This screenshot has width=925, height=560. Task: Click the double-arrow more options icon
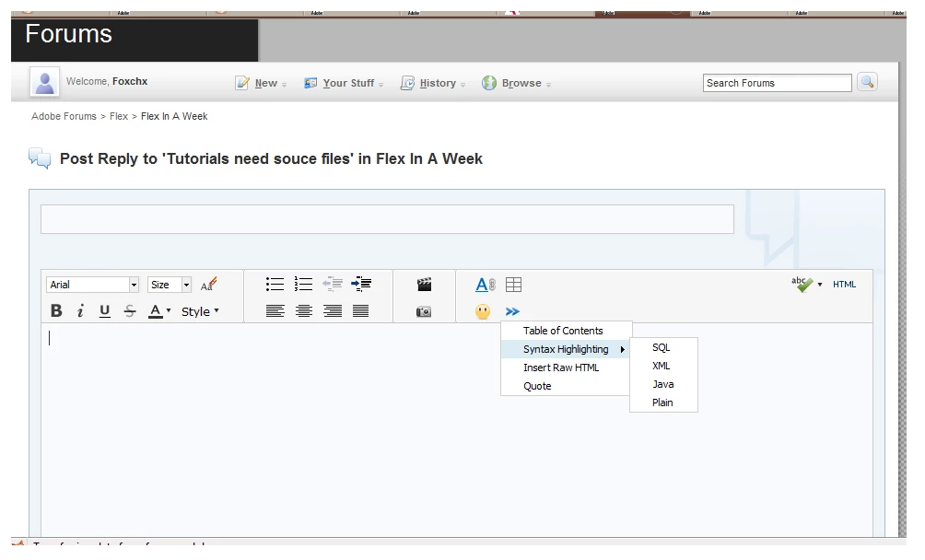512,311
